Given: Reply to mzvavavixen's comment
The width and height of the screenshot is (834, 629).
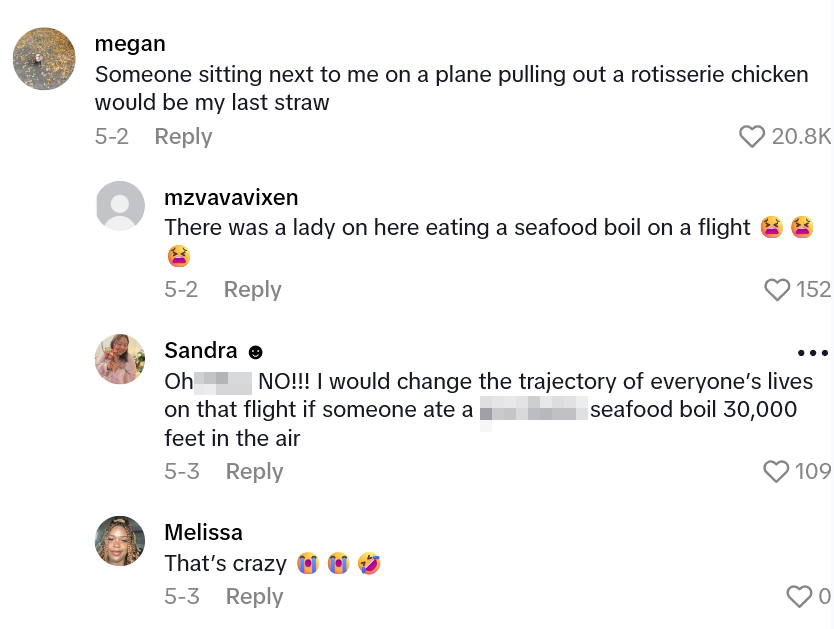Looking at the screenshot, I should [x=252, y=289].
